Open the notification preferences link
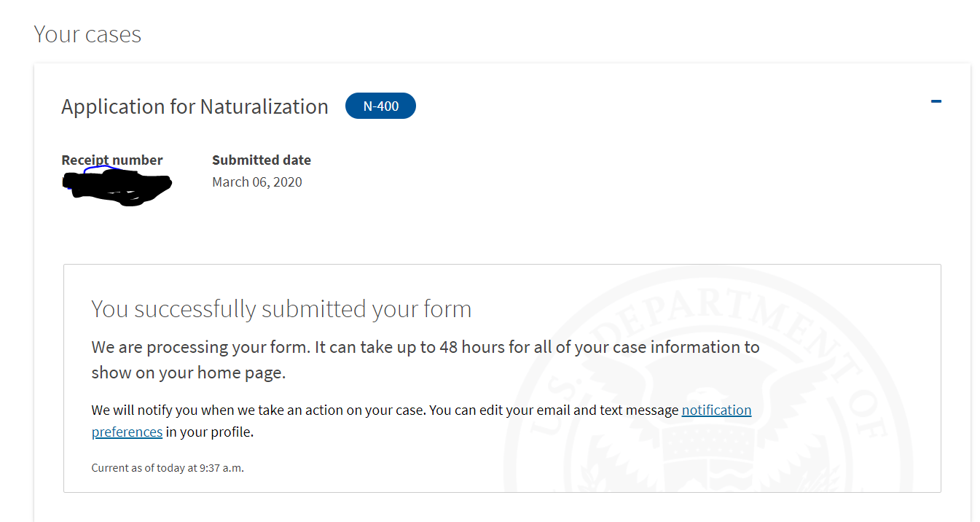 tap(716, 410)
